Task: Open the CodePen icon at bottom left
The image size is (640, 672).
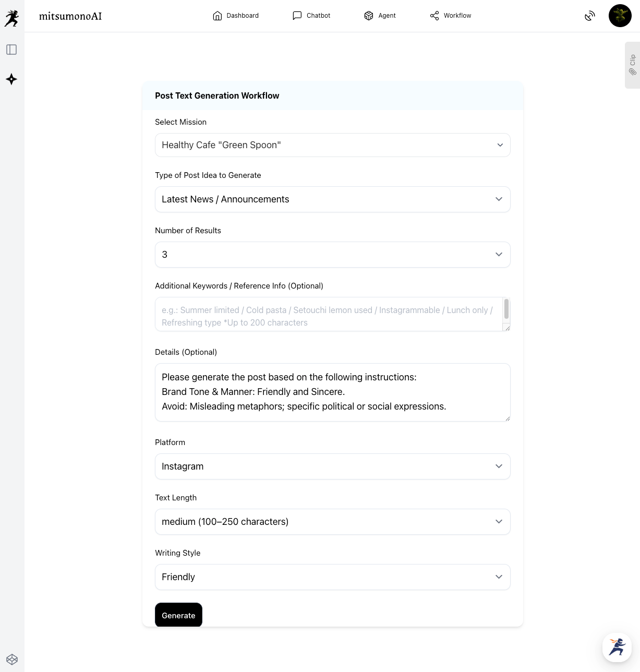Action: (12, 659)
